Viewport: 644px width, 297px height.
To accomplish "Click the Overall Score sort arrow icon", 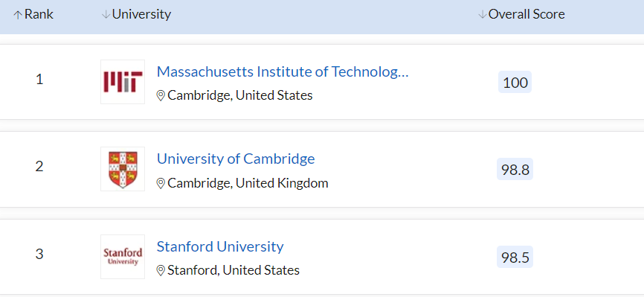I will click(482, 15).
